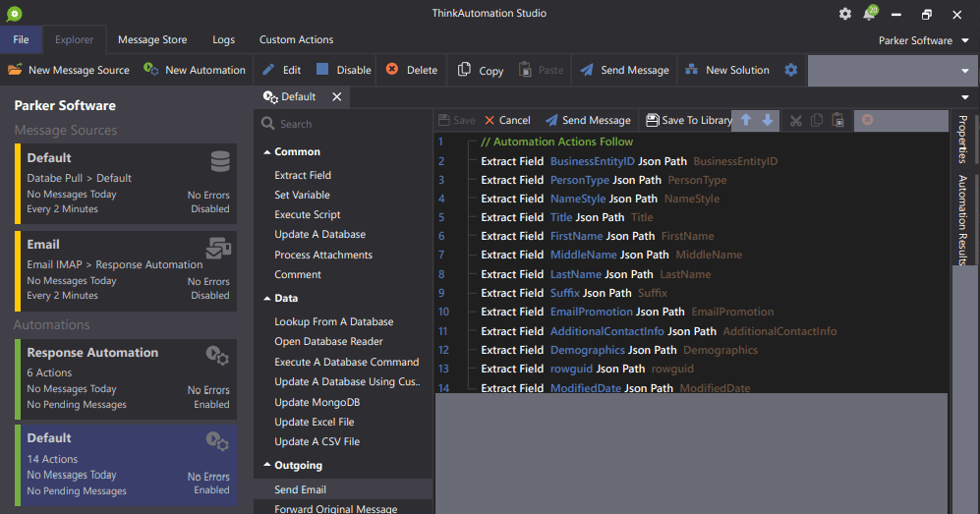Open the settings gear in title bar
This screenshot has width=980, height=514.
coord(845,14)
